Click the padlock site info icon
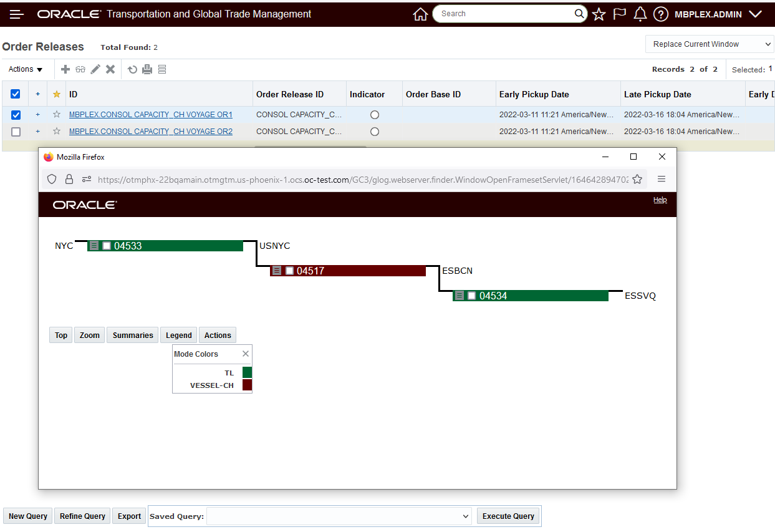The image size is (775, 532). point(69,179)
